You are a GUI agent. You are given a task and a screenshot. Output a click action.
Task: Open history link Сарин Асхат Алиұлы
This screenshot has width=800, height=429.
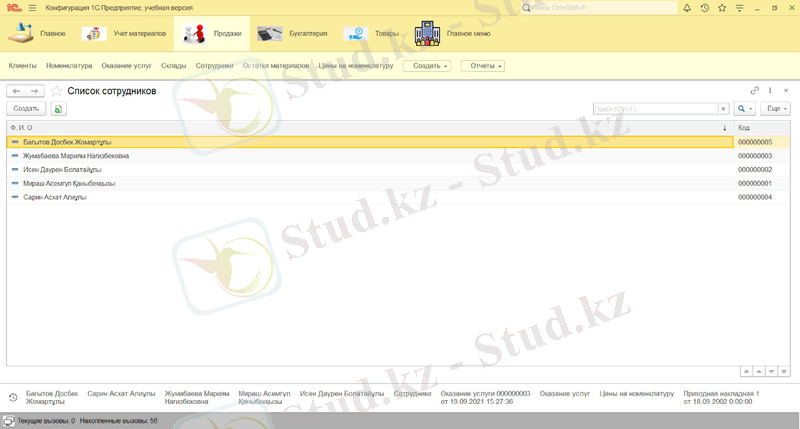(x=121, y=394)
